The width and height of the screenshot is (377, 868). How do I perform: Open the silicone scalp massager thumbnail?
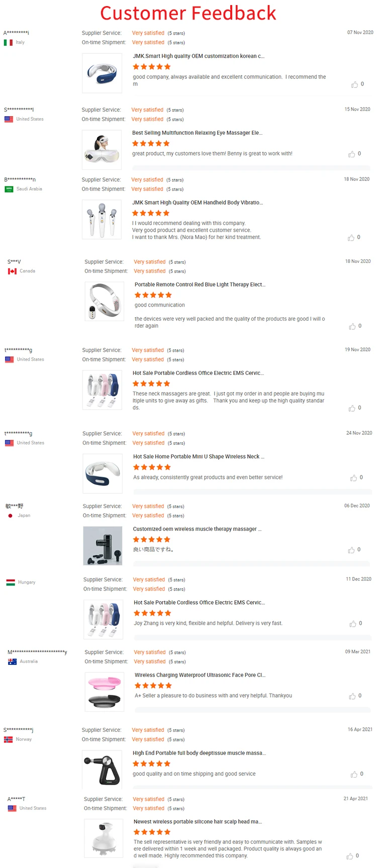pyautogui.click(x=104, y=839)
